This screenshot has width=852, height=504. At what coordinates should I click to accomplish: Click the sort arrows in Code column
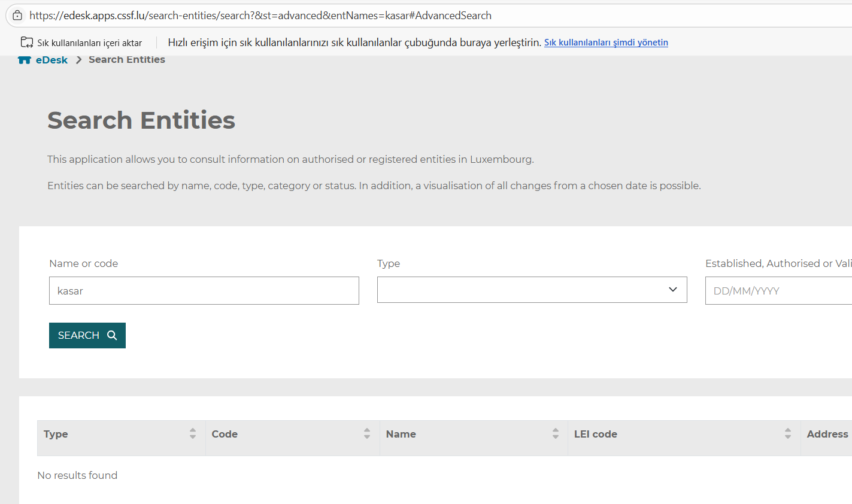(367, 434)
